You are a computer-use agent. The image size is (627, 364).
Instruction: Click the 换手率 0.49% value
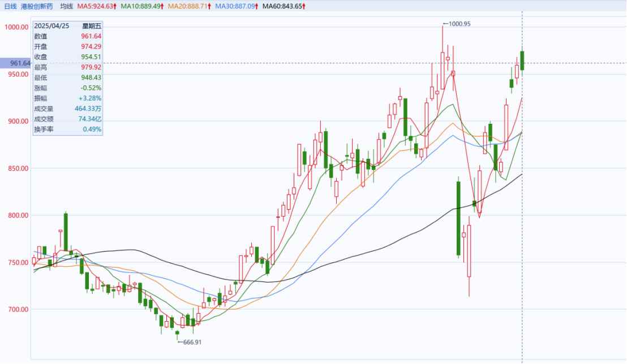tap(92, 129)
